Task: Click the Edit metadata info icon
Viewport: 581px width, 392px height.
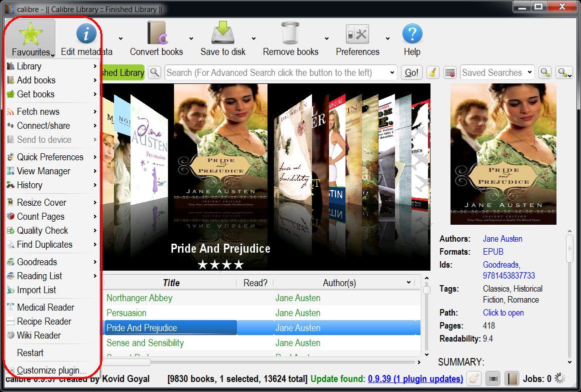Action: [x=86, y=33]
